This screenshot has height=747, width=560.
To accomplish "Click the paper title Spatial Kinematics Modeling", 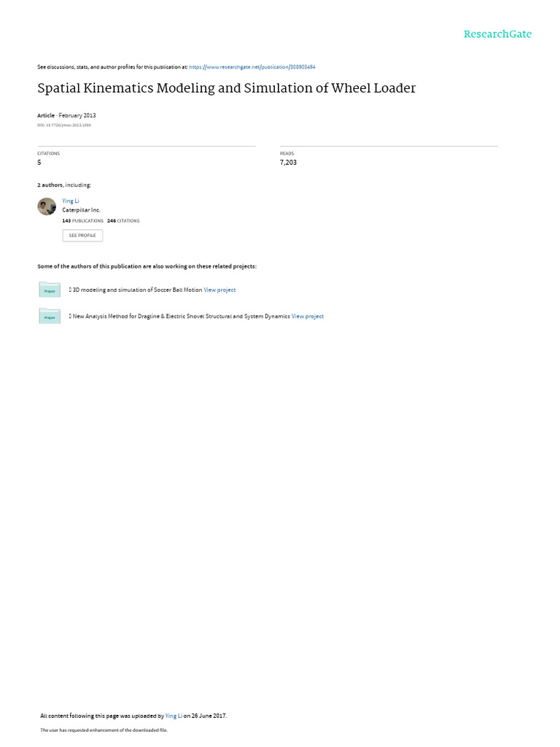I will click(x=227, y=88).
